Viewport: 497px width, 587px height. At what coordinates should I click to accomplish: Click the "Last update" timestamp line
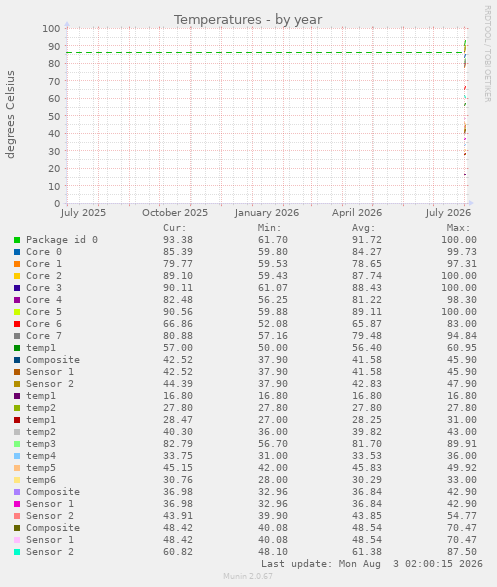click(372, 563)
